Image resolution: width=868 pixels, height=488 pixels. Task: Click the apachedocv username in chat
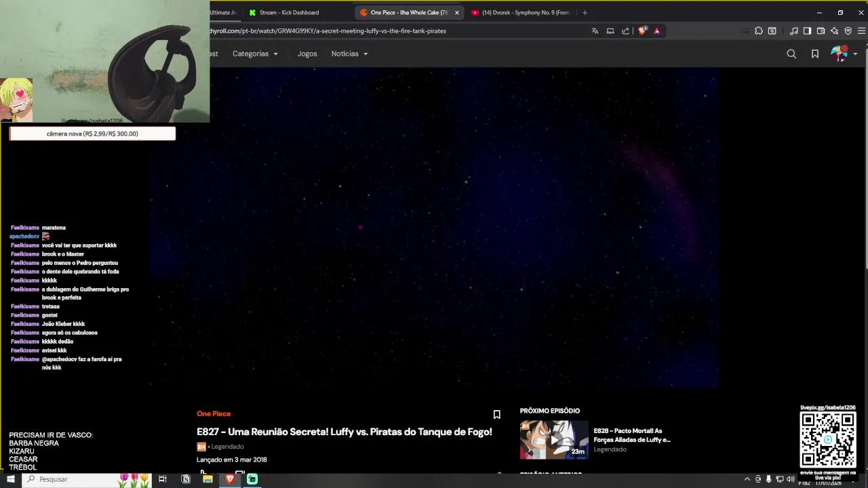coord(25,237)
